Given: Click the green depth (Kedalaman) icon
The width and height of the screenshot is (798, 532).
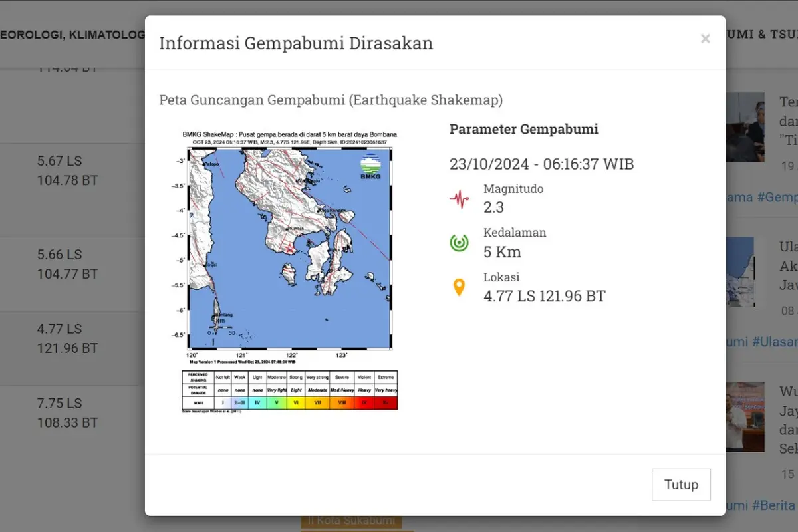Looking at the screenshot, I should pyautogui.click(x=459, y=243).
